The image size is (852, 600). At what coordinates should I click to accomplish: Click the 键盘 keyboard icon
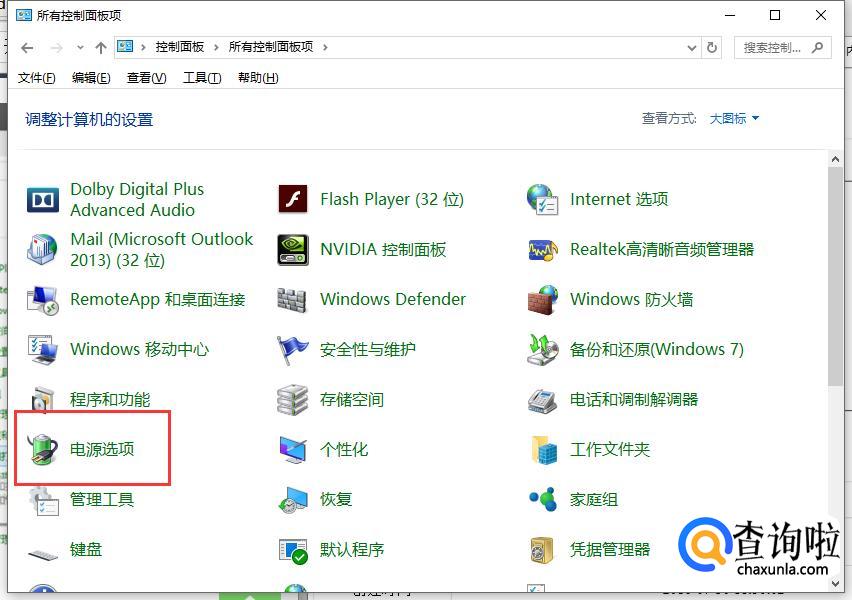click(43, 554)
